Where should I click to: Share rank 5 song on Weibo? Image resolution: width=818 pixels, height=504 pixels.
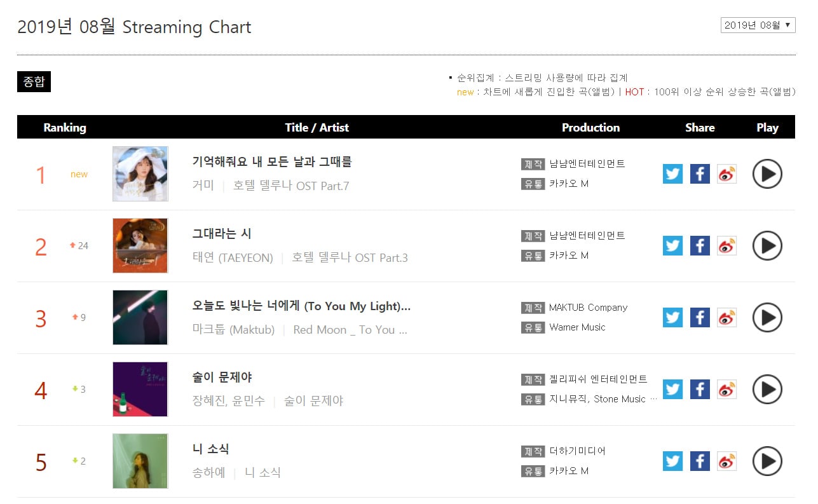(x=726, y=461)
